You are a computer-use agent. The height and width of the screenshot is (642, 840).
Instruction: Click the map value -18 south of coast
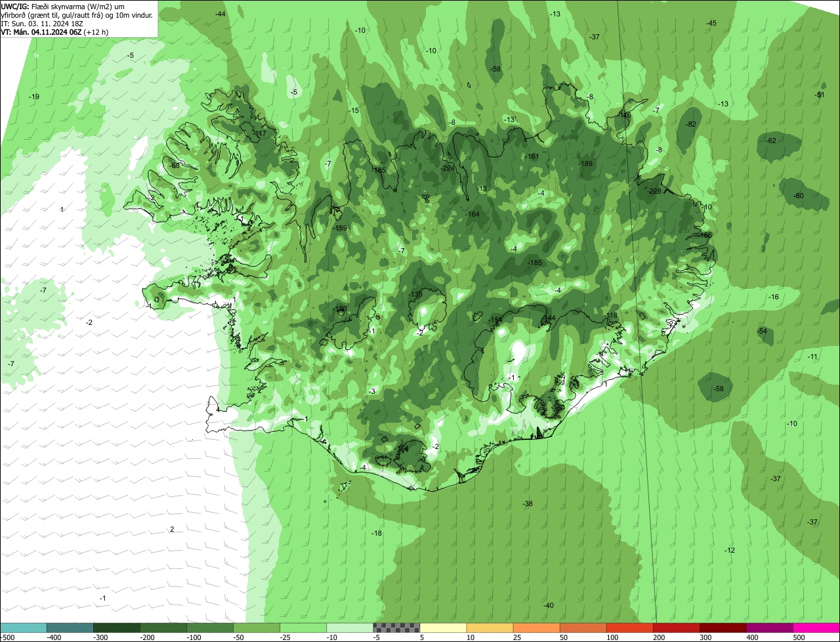[x=377, y=533]
